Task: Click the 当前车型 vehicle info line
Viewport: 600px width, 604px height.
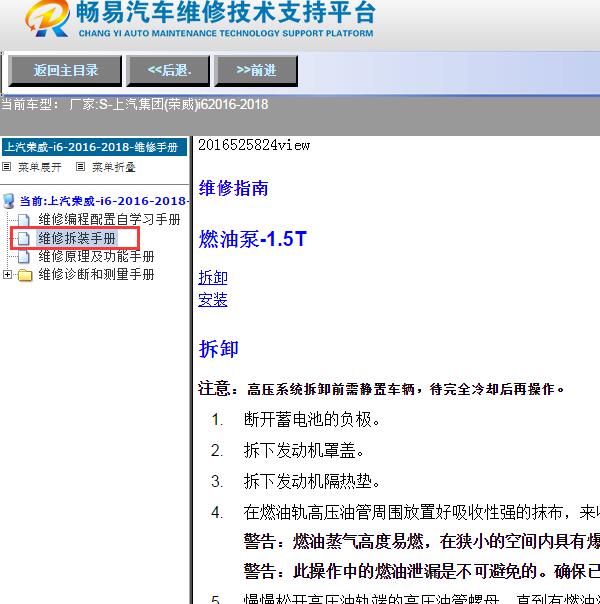Action: pyautogui.click(x=134, y=104)
